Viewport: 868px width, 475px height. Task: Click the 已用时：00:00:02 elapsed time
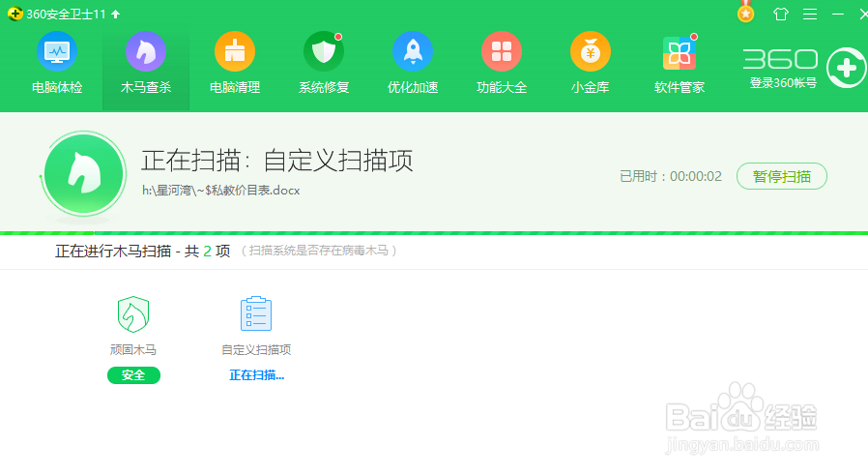671,176
